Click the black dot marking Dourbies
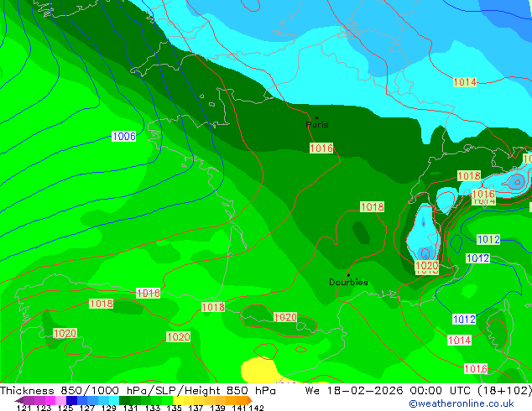The width and height of the screenshot is (532, 411). coord(348,275)
